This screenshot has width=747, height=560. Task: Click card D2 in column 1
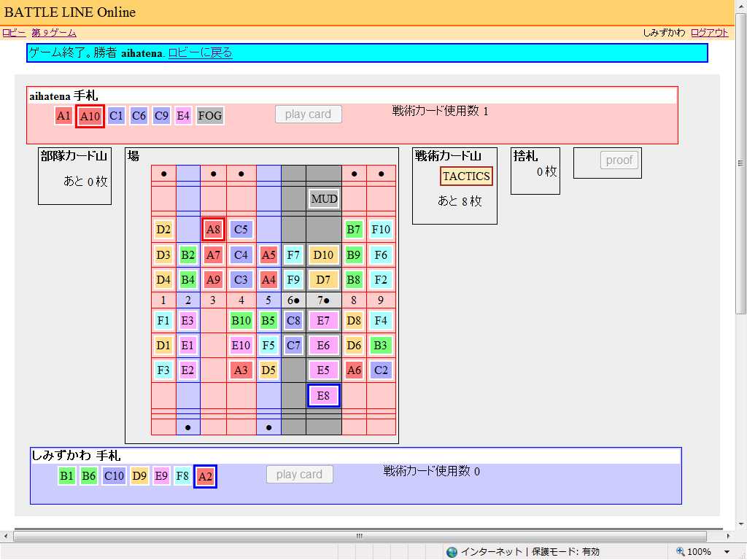click(163, 230)
